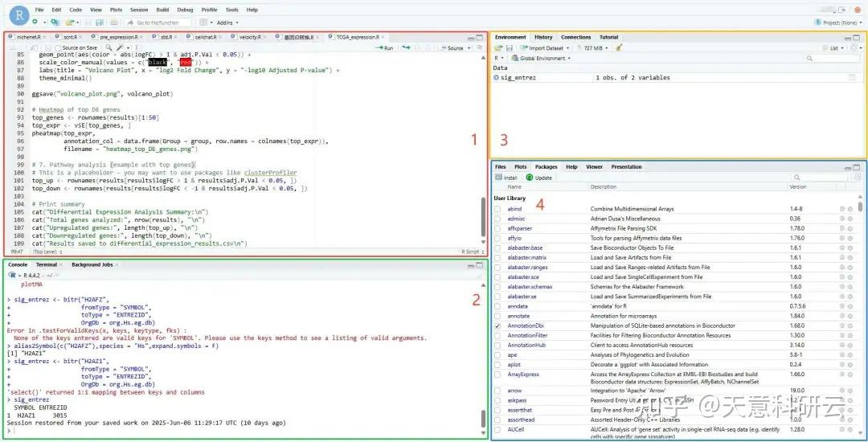Open the Import Dataset dropdown
868x442 pixels.
[x=545, y=48]
